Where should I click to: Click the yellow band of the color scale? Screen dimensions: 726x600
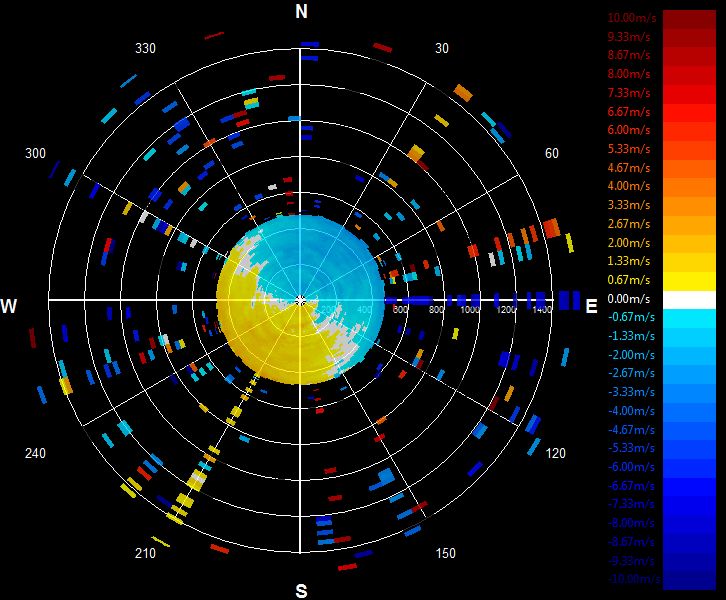pos(689,281)
